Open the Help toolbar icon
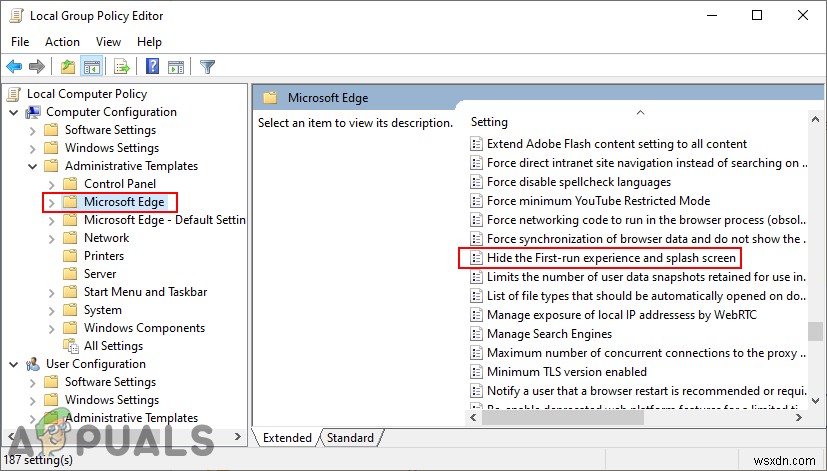 point(152,66)
